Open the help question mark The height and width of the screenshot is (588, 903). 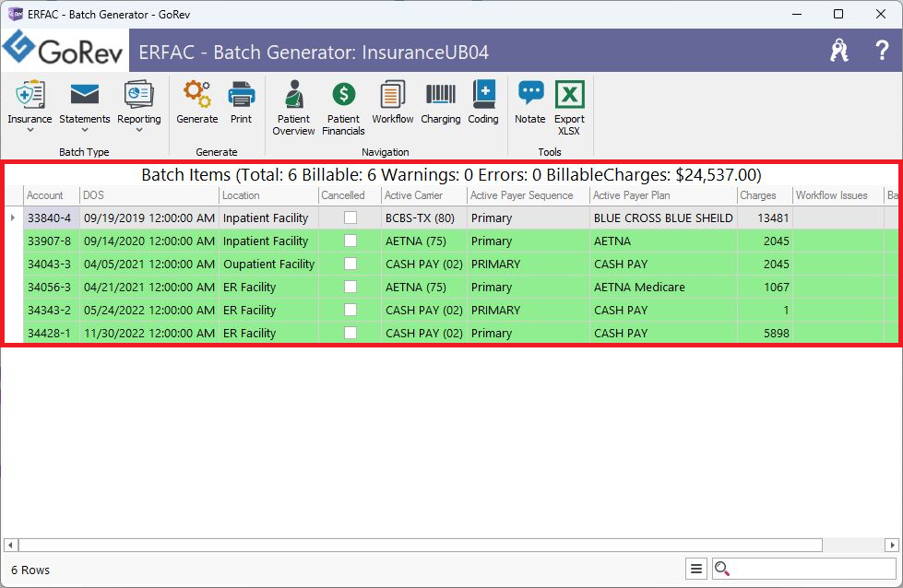click(882, 51)
